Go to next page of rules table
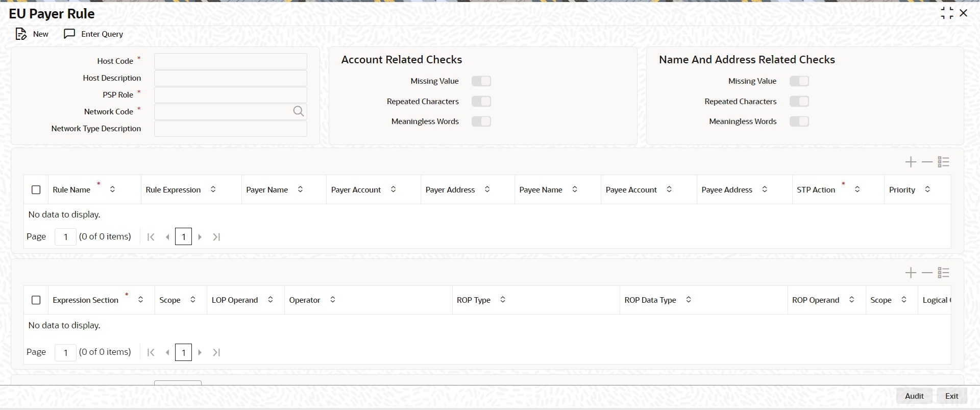Screen dimensions: 980x410 pos(200,237)
